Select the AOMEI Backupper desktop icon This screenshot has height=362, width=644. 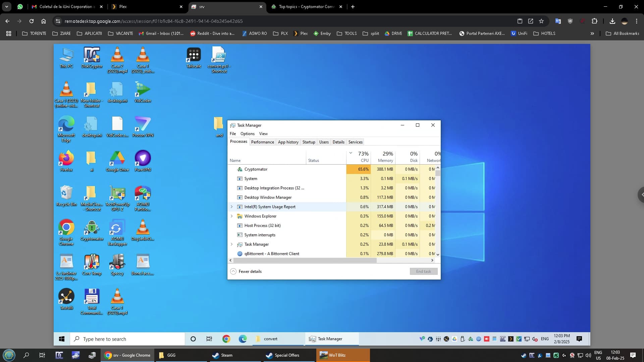(117, 232)
